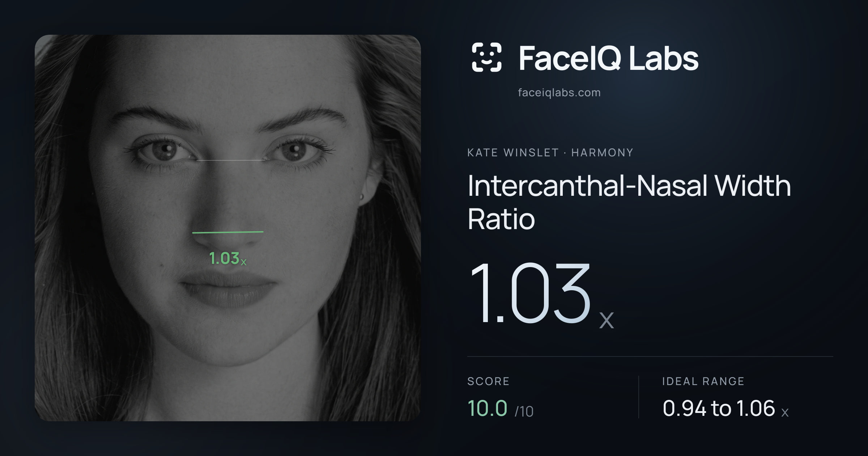Open the faceiqlabs.com link
Viewport: 868px width, 456px height.
[559, 93]
